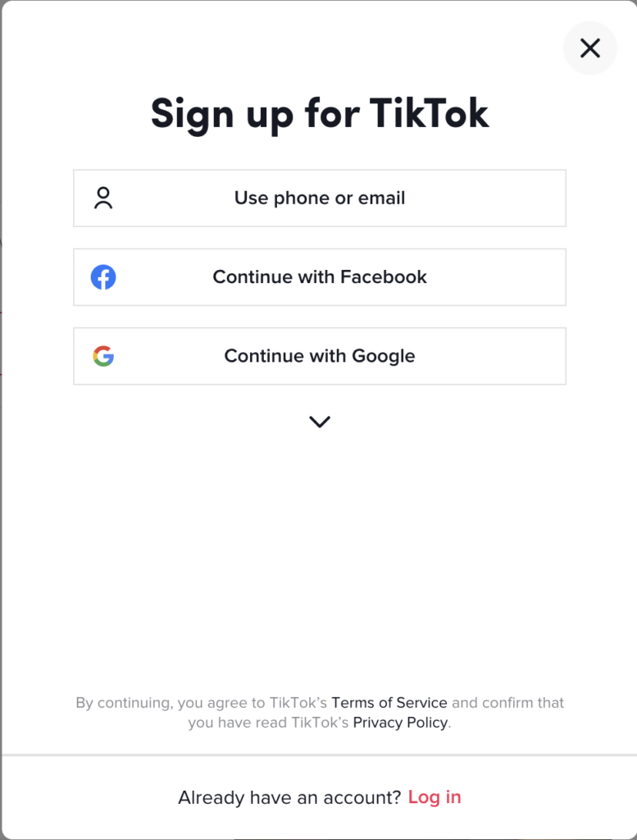Choose the Use phone or email option

(x=320, y=198)
